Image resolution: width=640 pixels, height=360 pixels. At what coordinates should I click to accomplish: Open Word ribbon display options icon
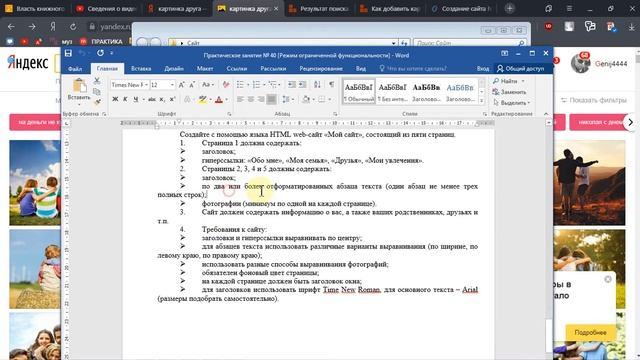[504, 53]
